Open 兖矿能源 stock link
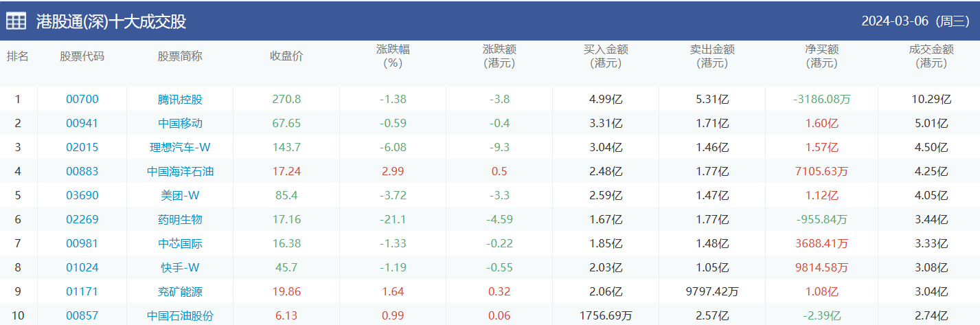This screenshot has height=325, width=980. coord(180,291)
